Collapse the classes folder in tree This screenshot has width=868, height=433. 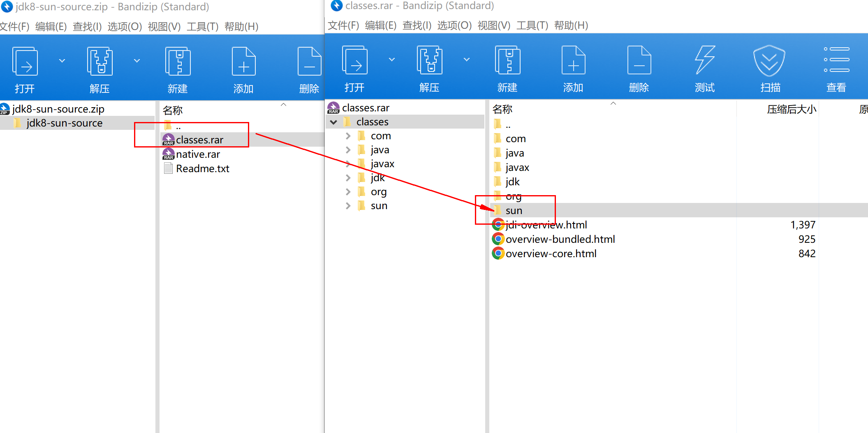[x=334, y=122]
